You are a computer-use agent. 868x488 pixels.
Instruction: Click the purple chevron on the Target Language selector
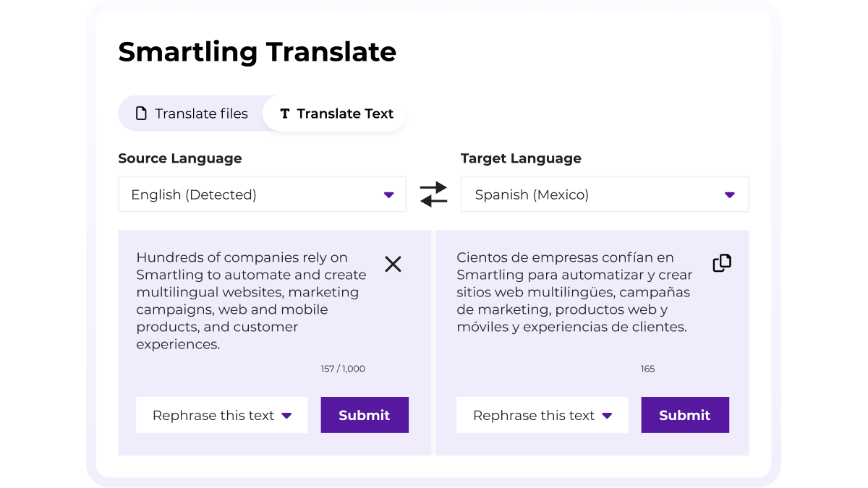(731, 194)
